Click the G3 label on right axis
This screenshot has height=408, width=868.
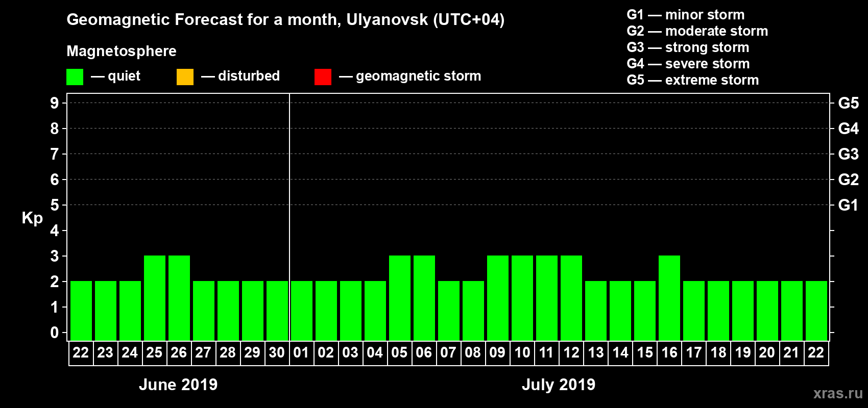point(849,154)
